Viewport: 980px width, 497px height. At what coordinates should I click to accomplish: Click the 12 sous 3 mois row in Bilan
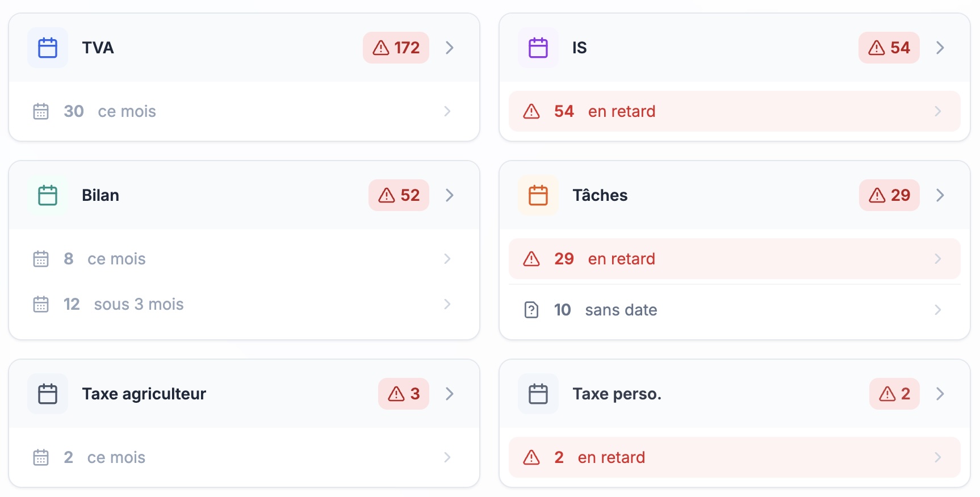[x=244, y=304]
